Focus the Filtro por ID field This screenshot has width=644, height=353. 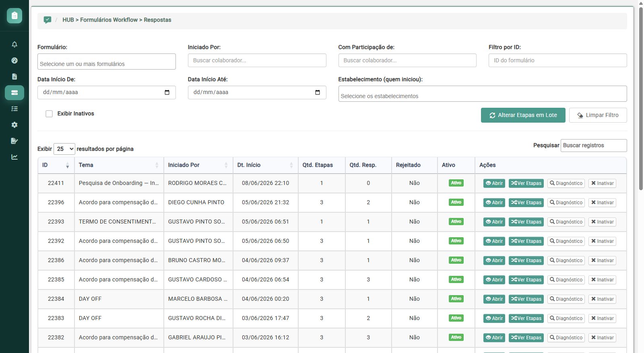point(558,60)
